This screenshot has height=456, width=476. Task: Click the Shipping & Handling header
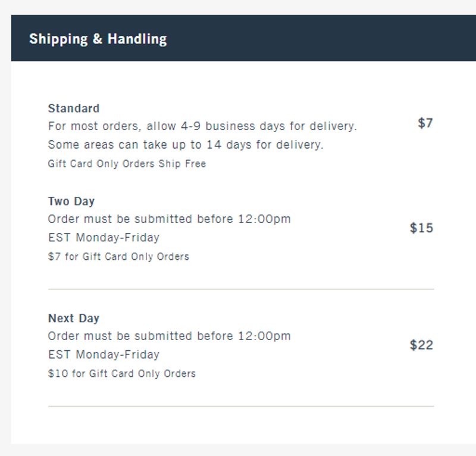(x=98, y=39)
